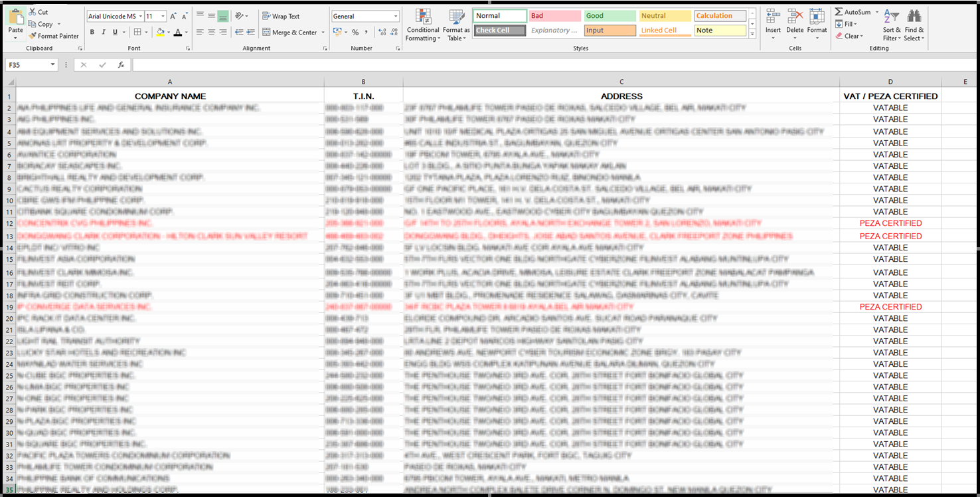Toggle bold formatting
Screen dimensions: 980x497
(92, 32)
